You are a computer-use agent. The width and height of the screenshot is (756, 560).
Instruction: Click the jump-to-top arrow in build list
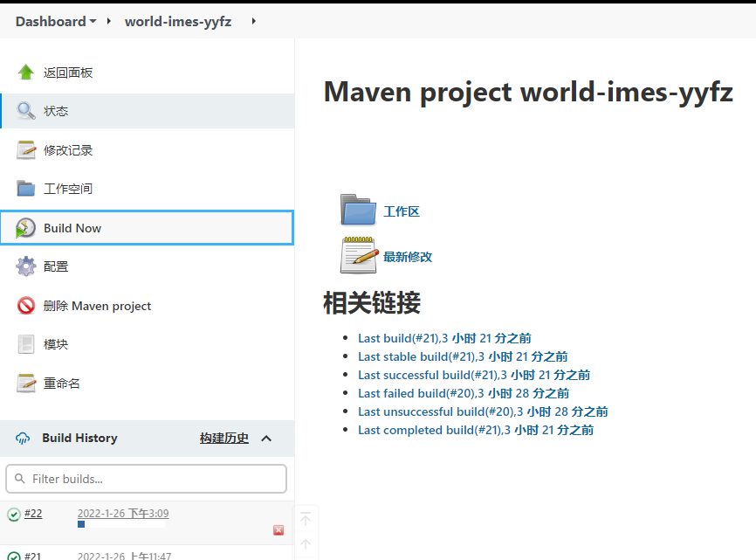(x=306, y=519)
